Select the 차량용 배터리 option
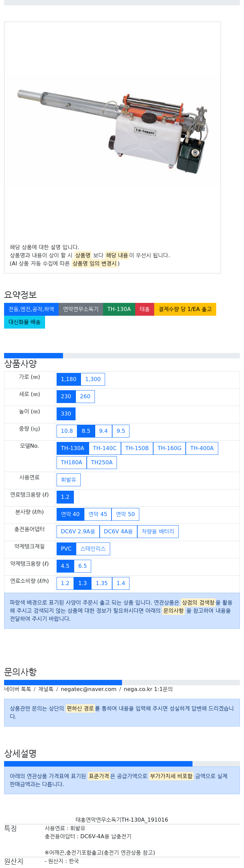Viewport: 244px width, 868px height. point(158,532)
